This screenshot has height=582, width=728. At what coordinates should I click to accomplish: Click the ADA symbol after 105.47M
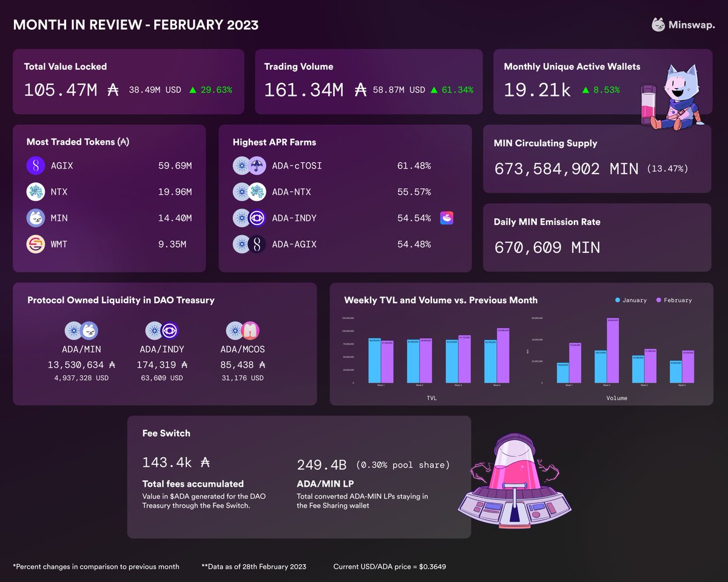point(112,90)
